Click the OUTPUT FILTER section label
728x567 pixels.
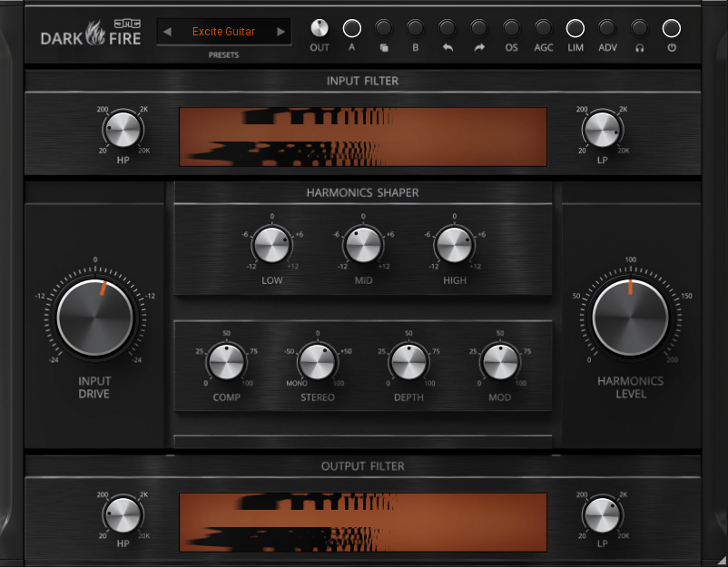point(363,466)
